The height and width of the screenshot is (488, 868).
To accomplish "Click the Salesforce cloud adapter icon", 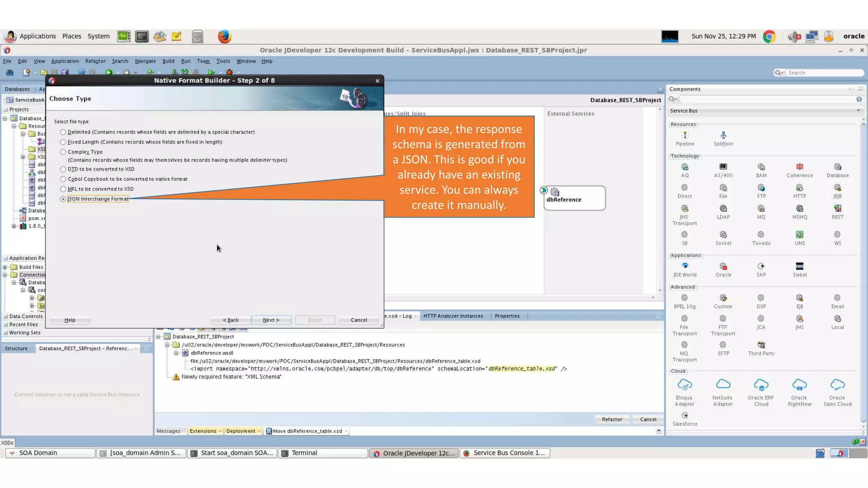I will [x=685, y=416].
